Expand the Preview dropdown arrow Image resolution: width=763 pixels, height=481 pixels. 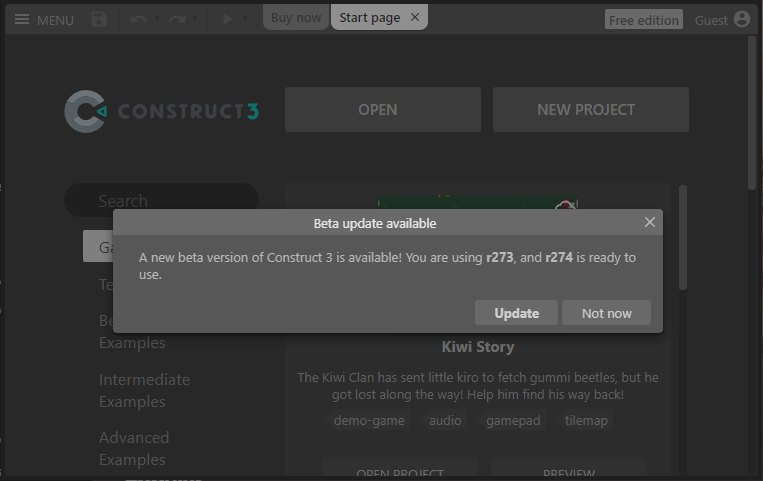pos(246,19)
